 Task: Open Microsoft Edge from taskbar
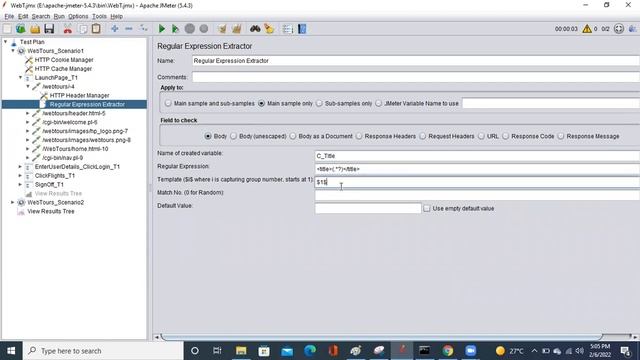pyautogui.click(x=310, y=351)
